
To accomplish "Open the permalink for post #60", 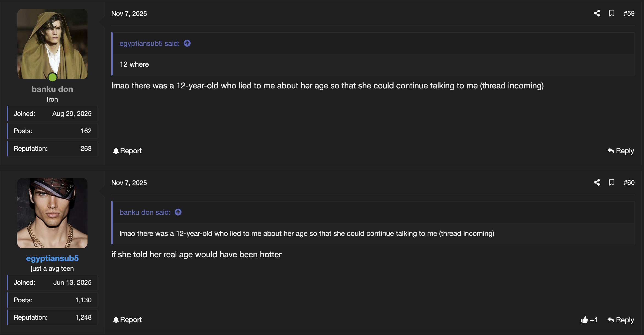I will tap(629, 182).
